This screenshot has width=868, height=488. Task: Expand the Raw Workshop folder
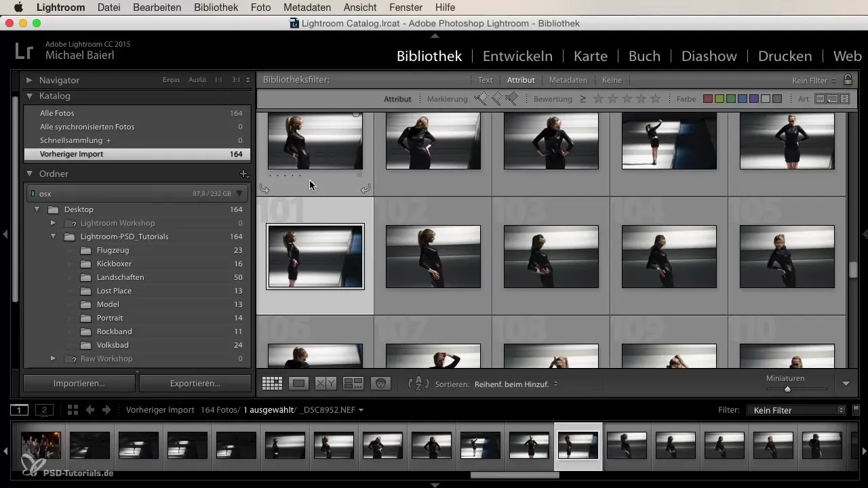tap(53, 359)
